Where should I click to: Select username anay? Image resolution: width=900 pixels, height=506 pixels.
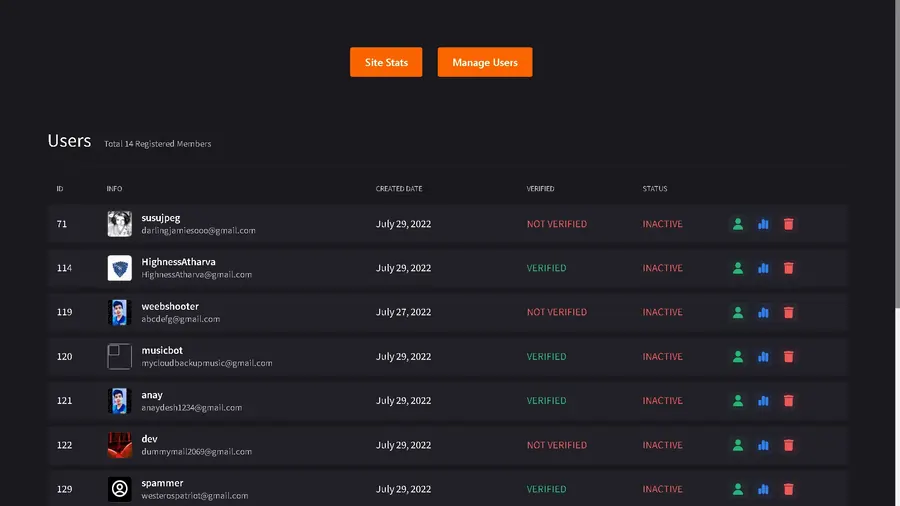[x=152, y=395]
